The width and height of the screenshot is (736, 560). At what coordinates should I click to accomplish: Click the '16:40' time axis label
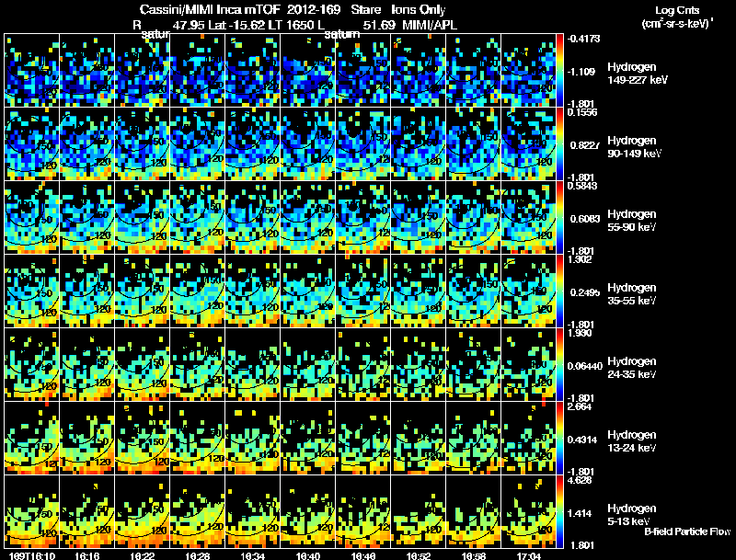click(x=308, y=556)
